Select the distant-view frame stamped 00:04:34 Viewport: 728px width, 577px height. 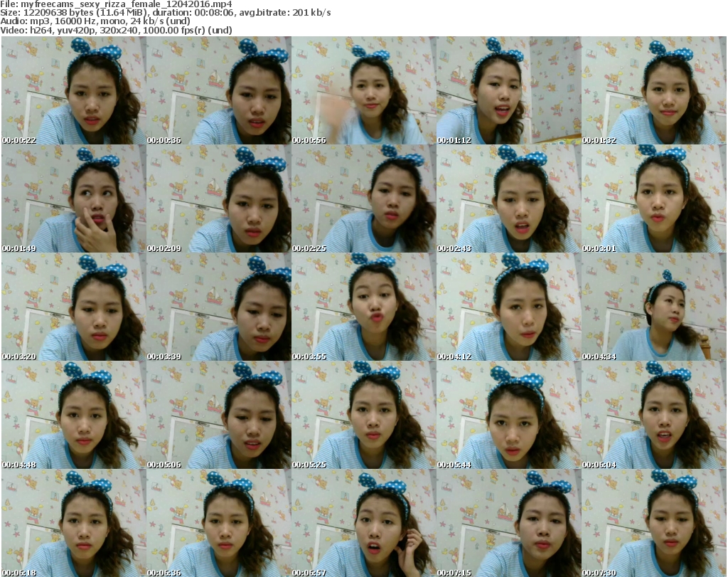(654, 307)
